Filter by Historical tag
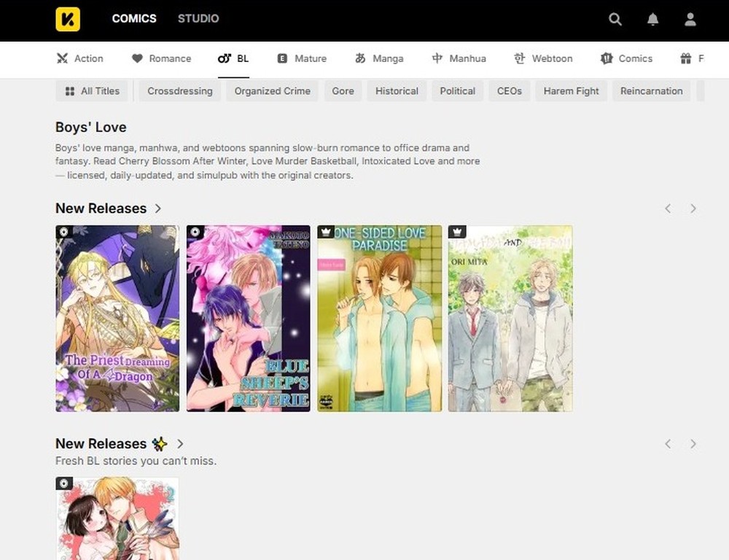 [397, 91]
